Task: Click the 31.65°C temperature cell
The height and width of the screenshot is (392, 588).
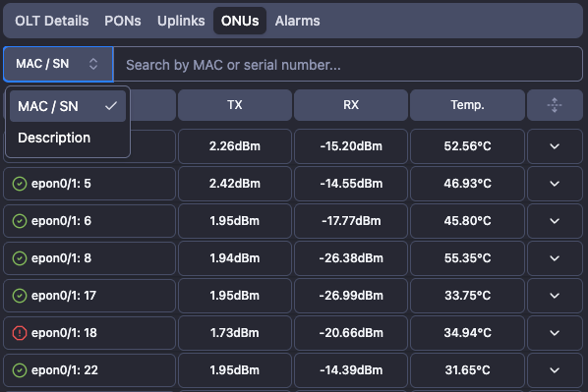Action: (467, 370)
